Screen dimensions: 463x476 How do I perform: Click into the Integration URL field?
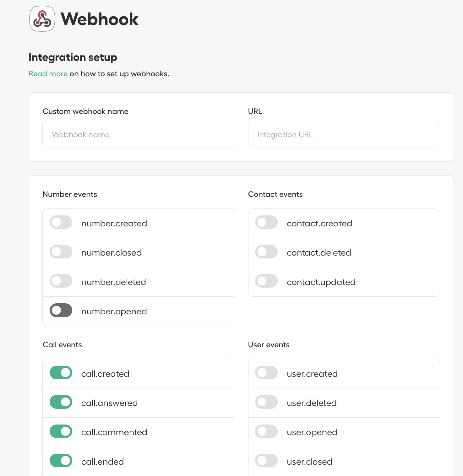[344, 134]
